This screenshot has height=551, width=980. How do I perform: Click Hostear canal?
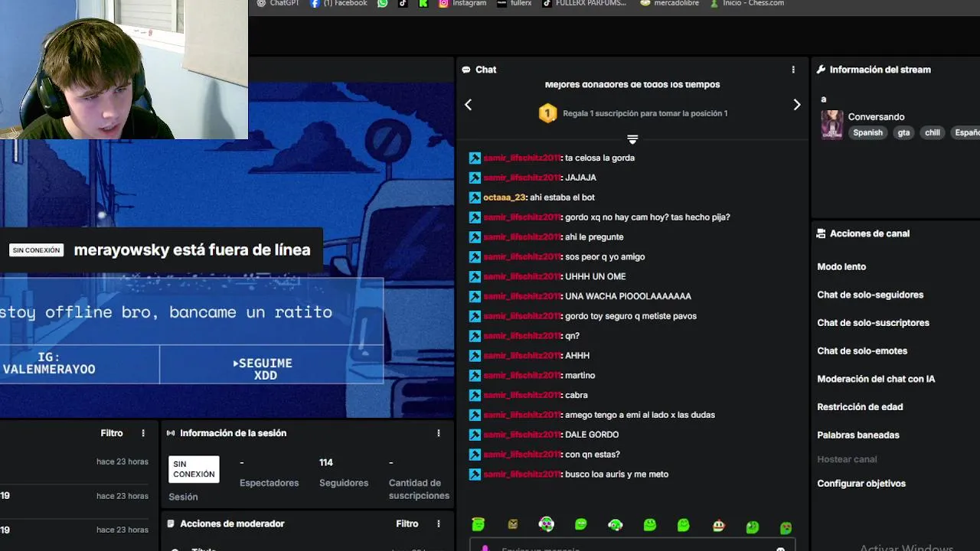[847, 459]
